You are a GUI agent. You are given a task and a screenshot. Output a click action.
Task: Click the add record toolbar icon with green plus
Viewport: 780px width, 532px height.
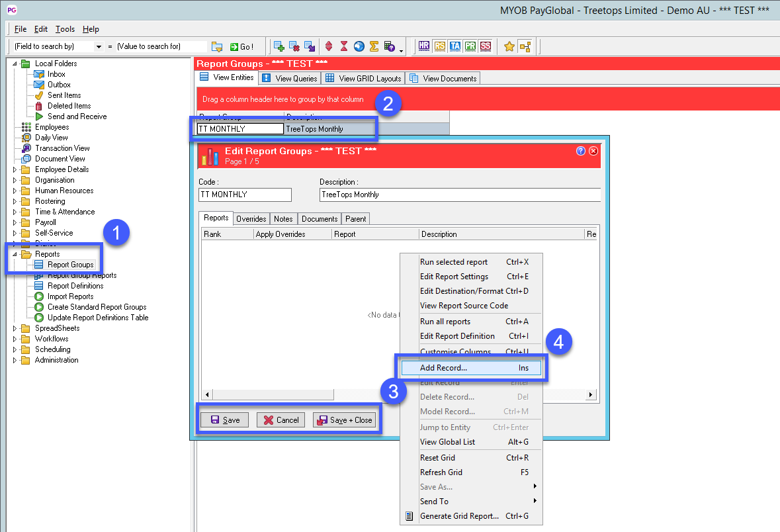click(x=279, y=46)
